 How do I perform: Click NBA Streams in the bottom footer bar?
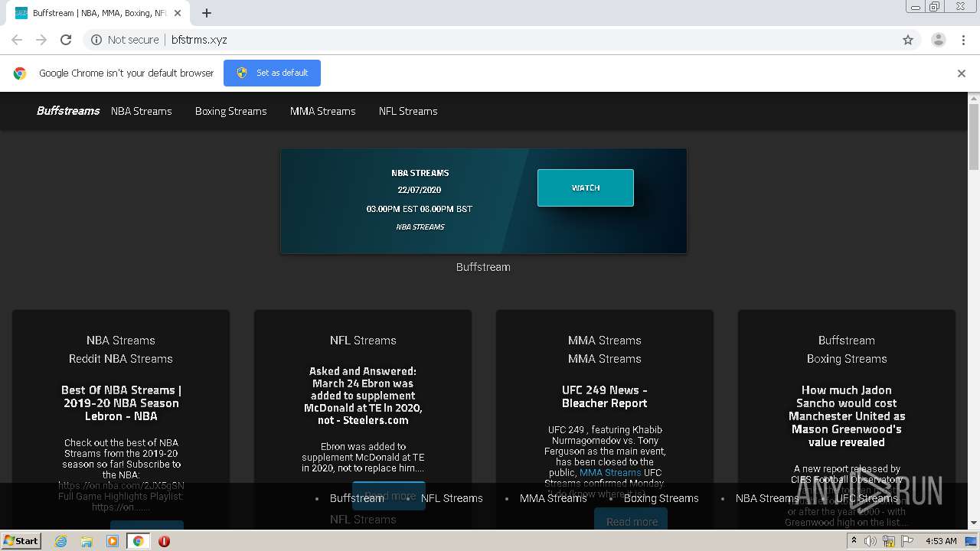[767, 498]
